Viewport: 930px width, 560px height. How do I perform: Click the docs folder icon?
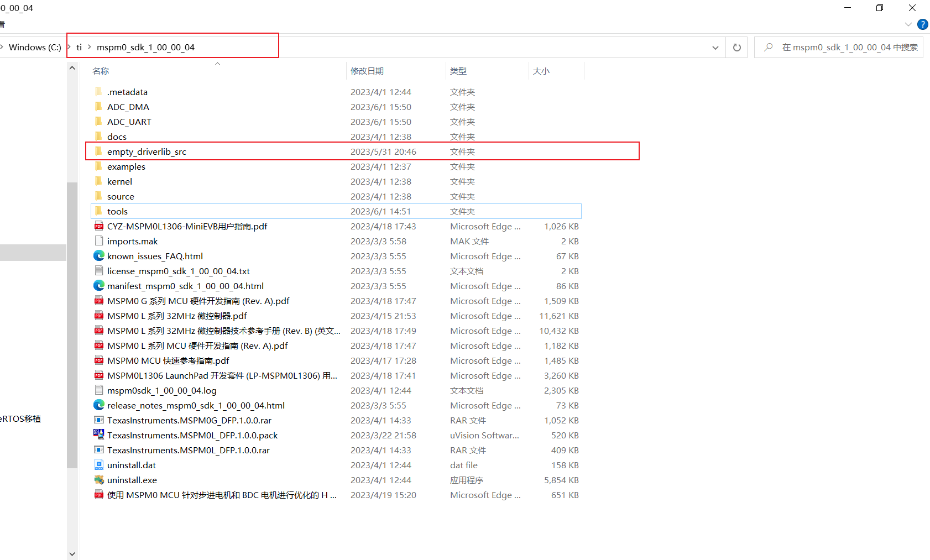point(98,136)
